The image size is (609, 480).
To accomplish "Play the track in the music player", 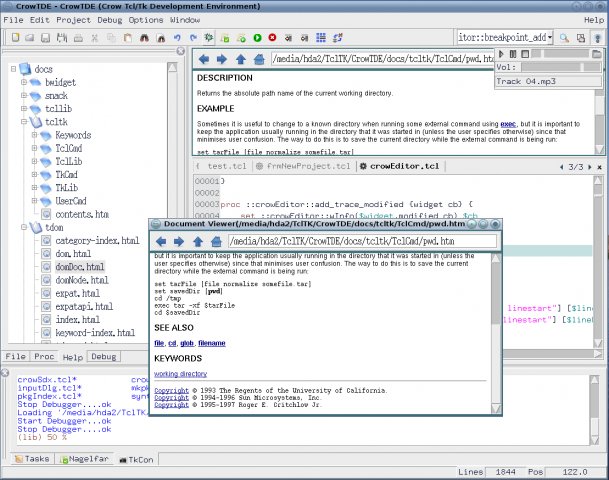I will coord(501,54).
